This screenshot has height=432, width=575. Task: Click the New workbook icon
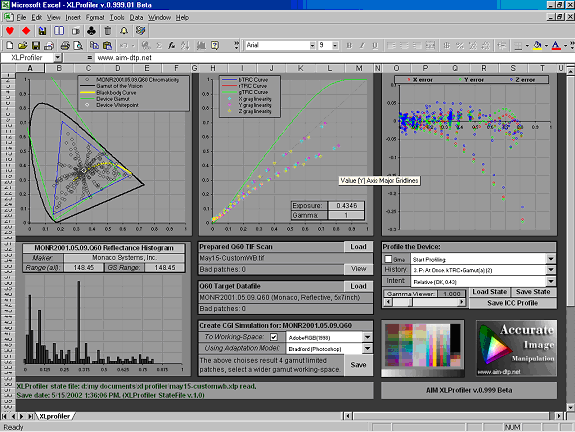[x=10, y=45]
